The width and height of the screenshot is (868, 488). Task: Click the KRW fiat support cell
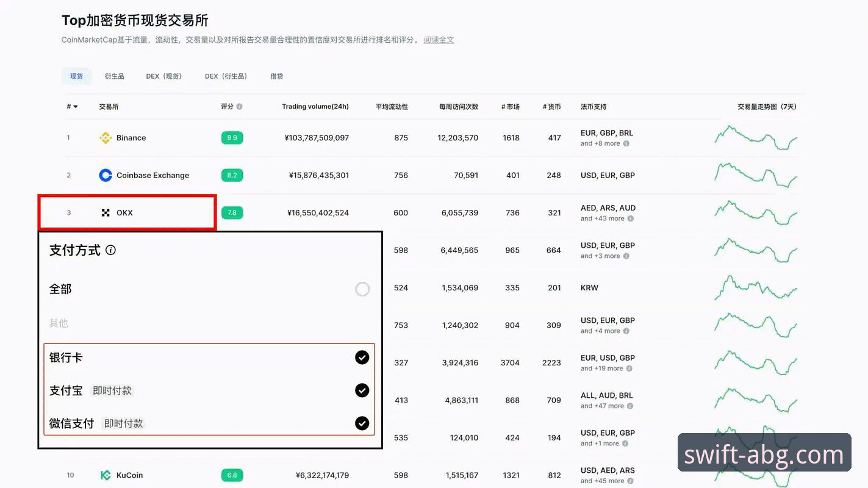coord(589,288)
